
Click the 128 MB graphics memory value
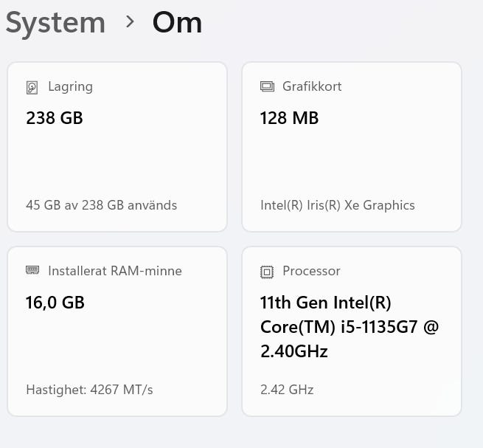[x=289, y=118]
